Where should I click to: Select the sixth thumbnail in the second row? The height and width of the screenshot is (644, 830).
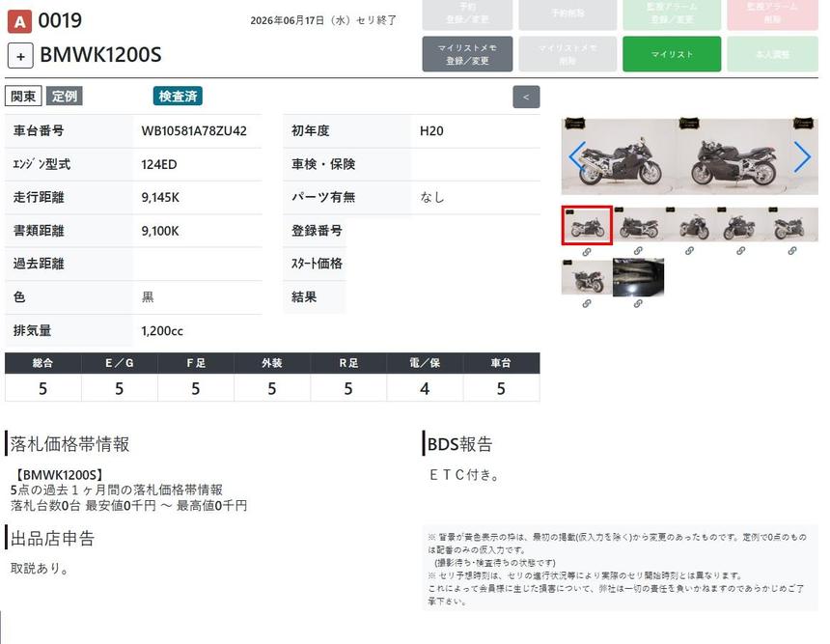click(x=587, y=276)
